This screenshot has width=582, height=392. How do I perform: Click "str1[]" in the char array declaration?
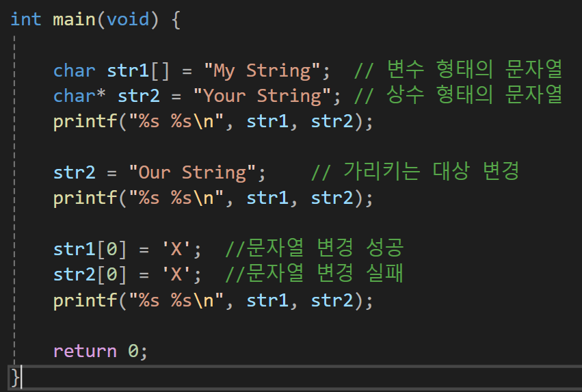click(x=138, y=70)
